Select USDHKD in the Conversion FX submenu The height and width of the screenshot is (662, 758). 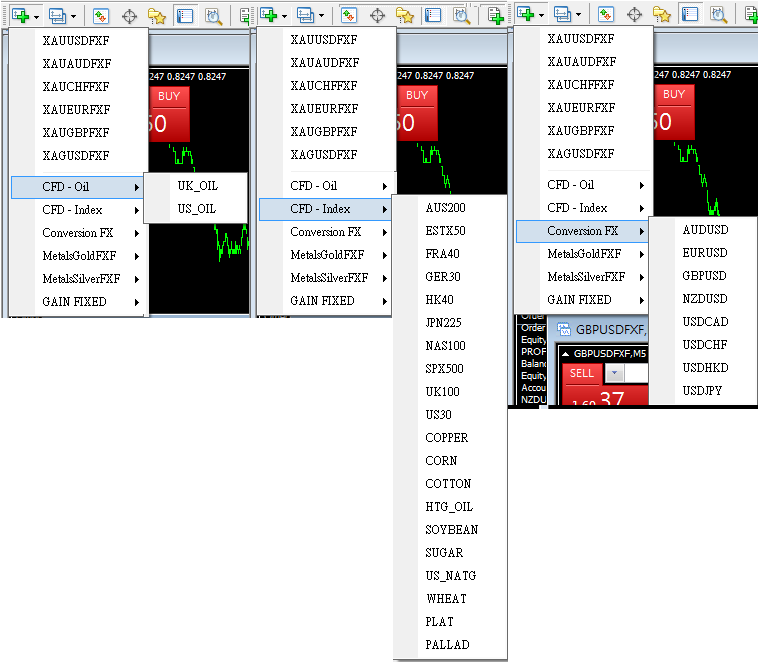click(x=705, y=368)
